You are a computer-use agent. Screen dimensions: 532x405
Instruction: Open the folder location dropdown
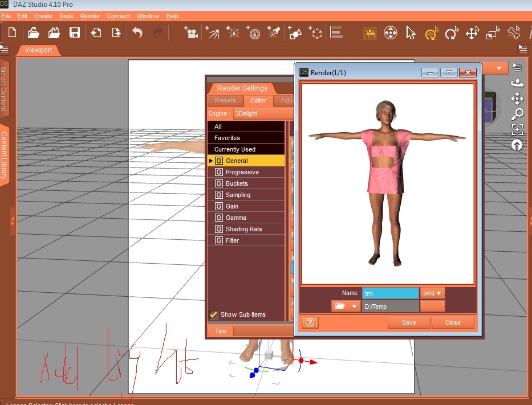(x=345, y=306)
